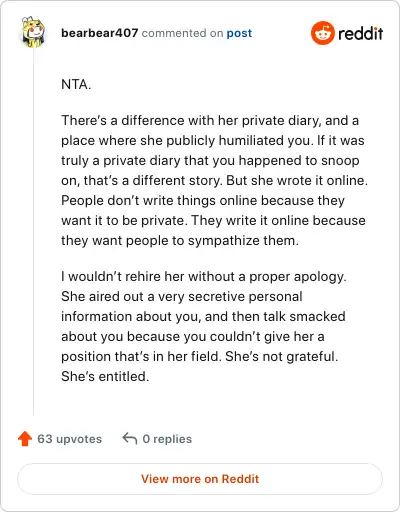Open the blue 'post' link

(x=239, y=33)
